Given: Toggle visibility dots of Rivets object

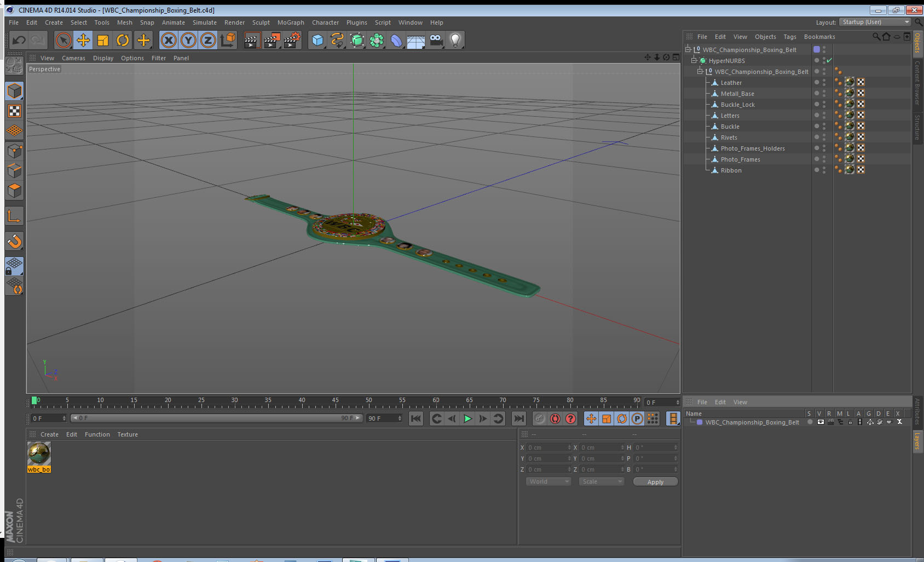Looking at the screenshot, I should click(x=824, y=137).
